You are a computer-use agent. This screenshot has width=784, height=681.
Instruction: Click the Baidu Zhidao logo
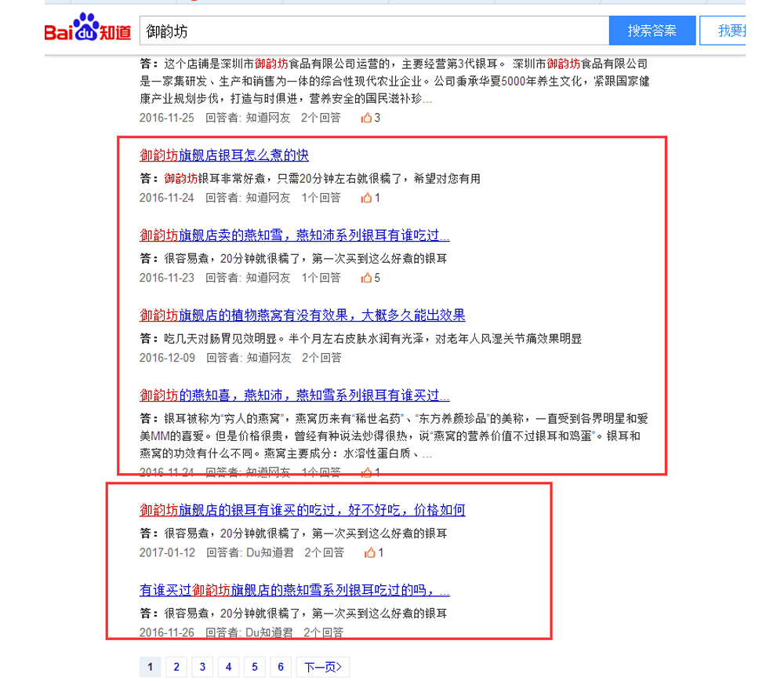coord(88,27)
